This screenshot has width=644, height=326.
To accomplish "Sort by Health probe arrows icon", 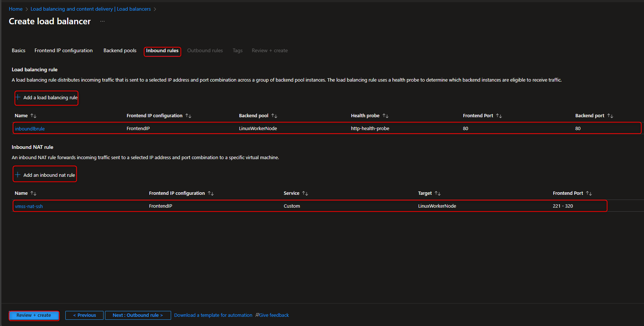I will tap(386, 116).
